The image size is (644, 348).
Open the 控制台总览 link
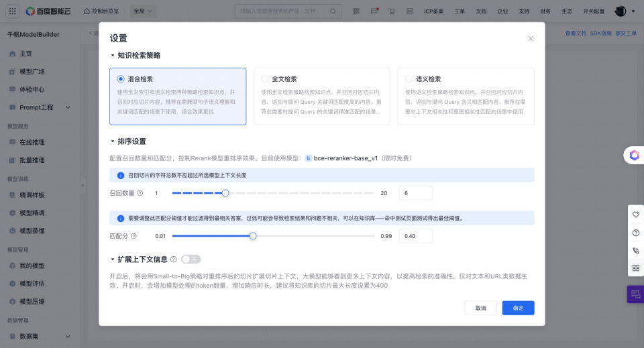click(101, 11)
